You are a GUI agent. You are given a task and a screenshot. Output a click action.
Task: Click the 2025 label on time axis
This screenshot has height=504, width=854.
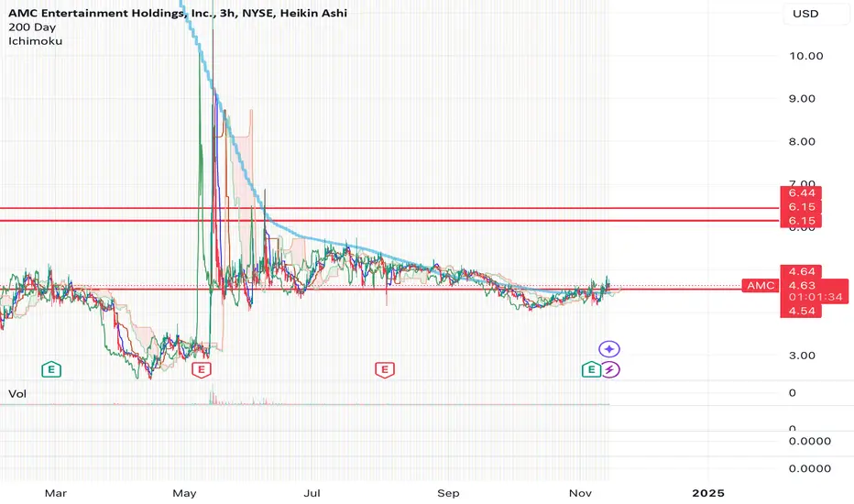click(x=708, y=493)
